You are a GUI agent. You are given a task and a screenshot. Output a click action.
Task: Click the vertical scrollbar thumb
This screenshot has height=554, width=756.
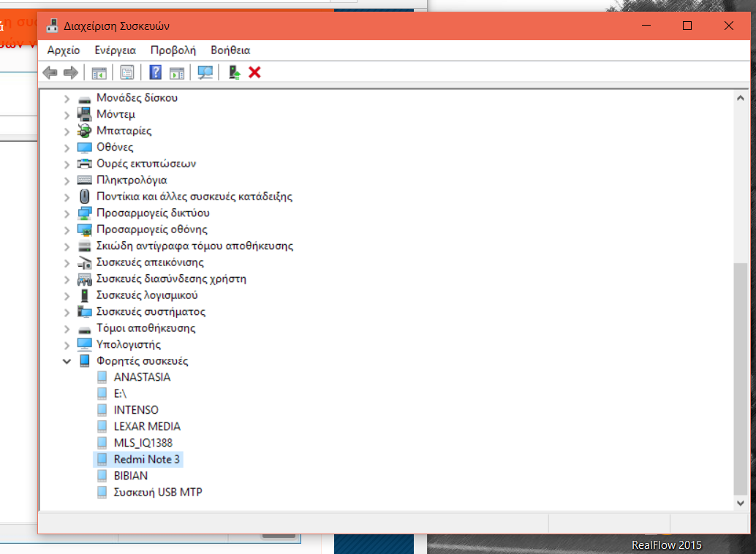(740, 379)
